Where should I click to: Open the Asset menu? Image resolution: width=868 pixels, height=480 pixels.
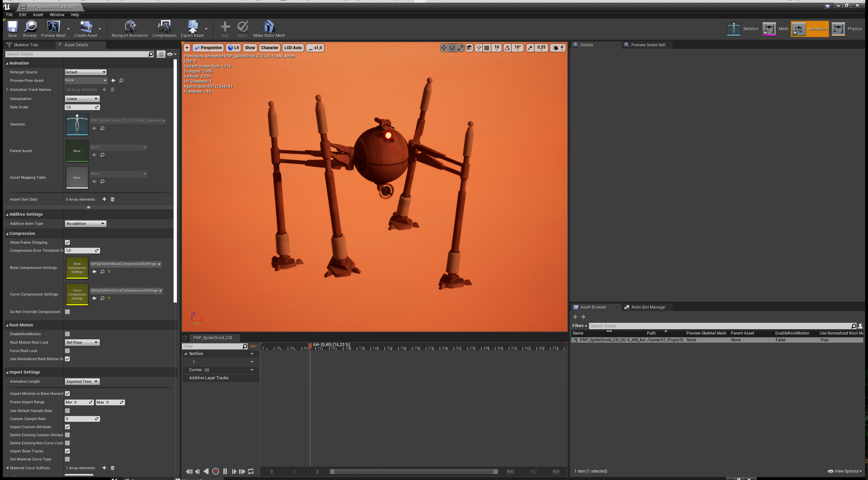tap(38, 15)
